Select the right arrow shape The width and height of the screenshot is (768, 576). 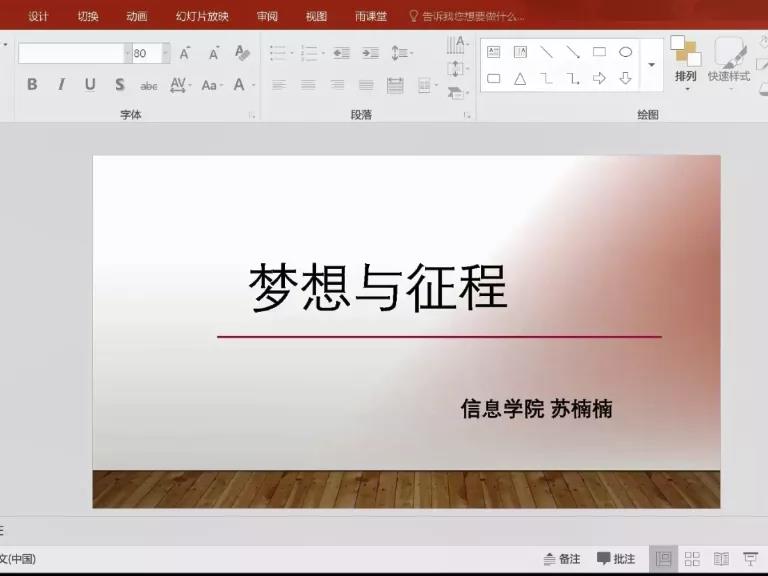[599, 78]
